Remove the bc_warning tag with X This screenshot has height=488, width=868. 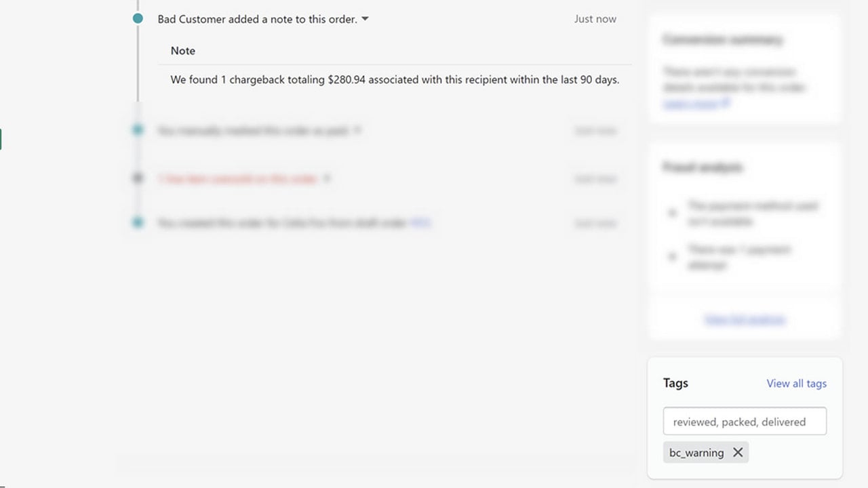pos(738,453)
